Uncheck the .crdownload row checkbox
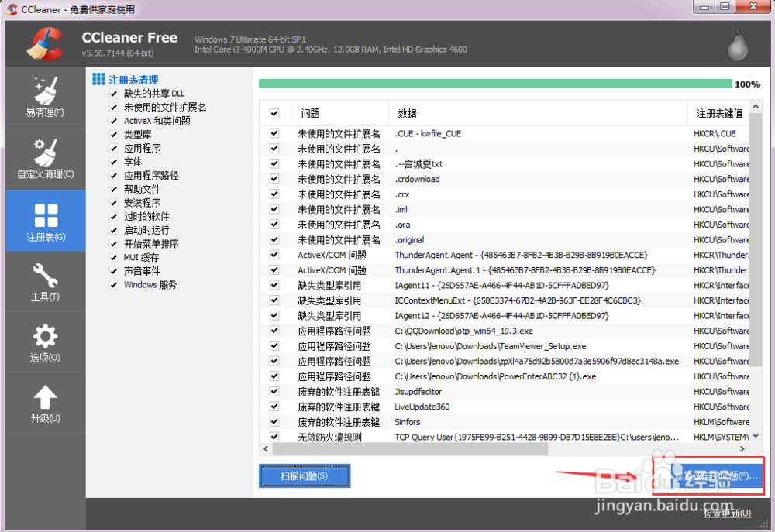 coord(274,179)
